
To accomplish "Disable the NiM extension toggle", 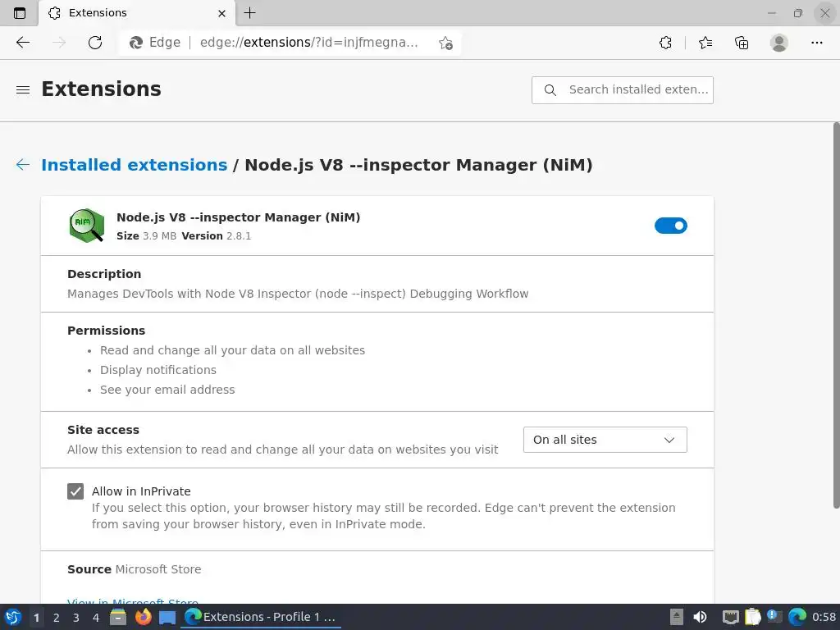I will point(671,226).
